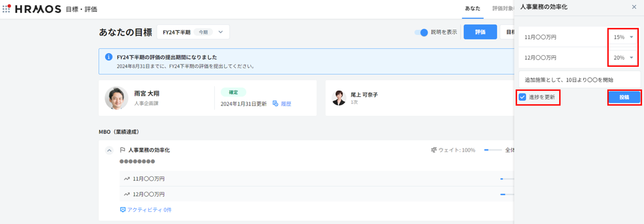Click the comment text input field

(x=579, y=80)
